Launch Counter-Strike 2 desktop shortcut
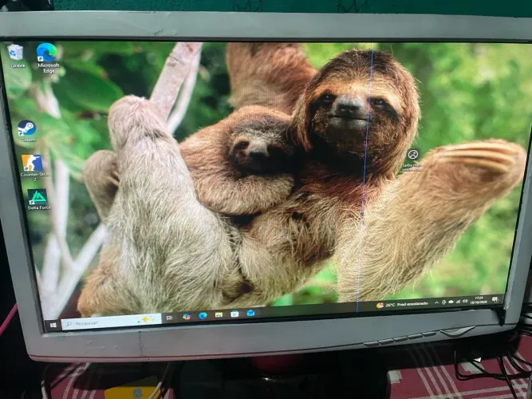 pos(33,168)
